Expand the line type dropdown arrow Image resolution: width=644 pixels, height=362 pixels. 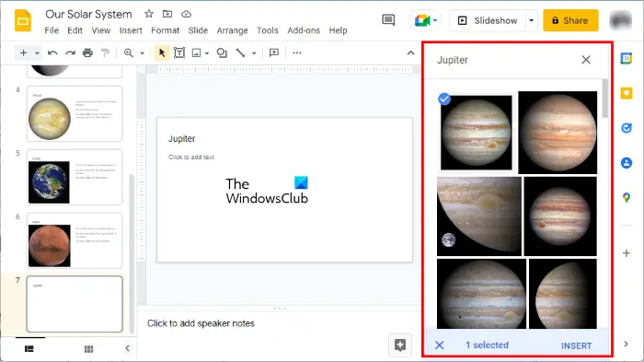[254, 53]
